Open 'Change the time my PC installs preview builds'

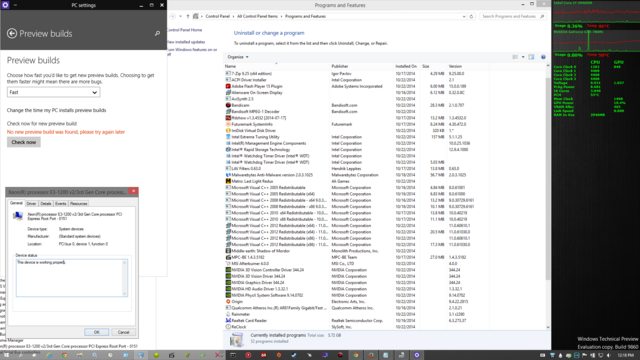pos(56,110)
